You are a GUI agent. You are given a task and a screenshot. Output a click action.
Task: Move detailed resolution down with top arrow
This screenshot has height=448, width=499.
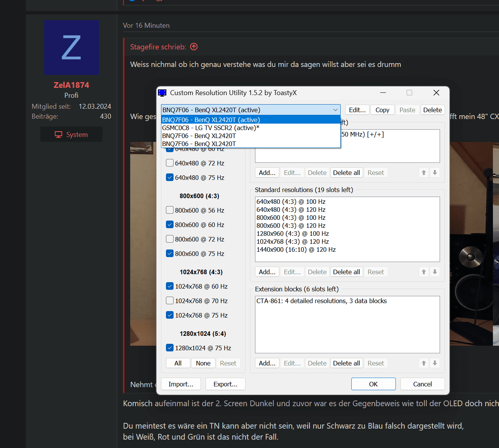(435, 173)
